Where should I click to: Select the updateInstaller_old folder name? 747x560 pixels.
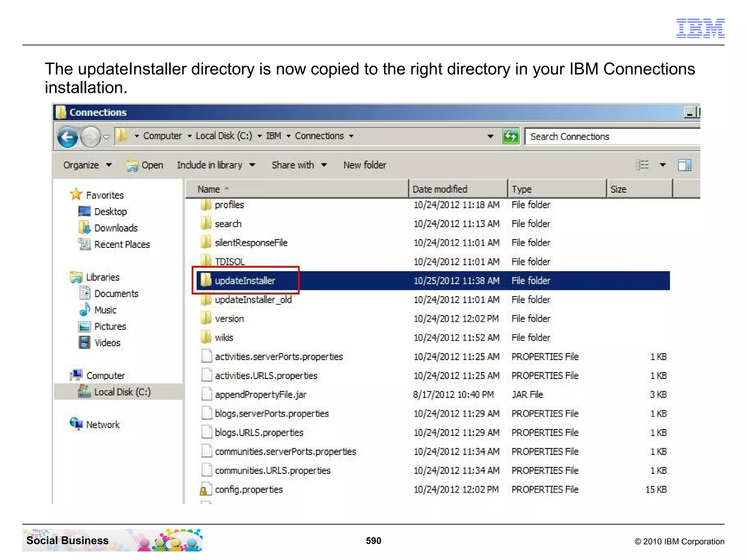[x=253, y=300]
